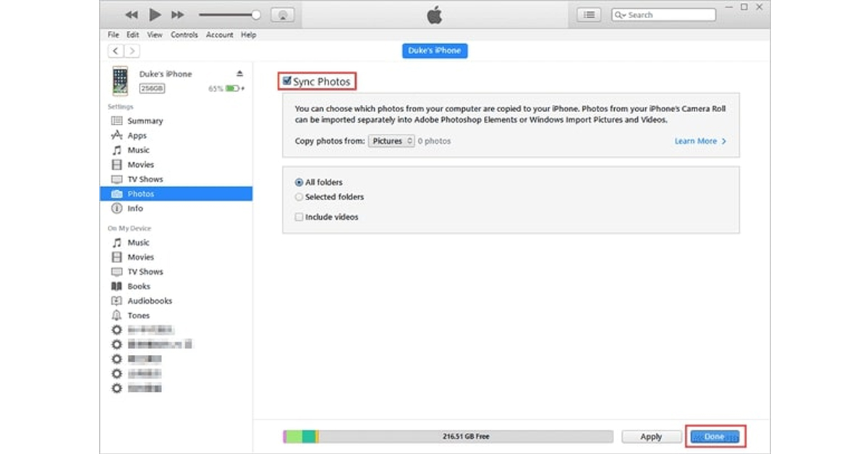Open the Account menu
The height and width of the screenshot is (454, 868).
(x=219, y=35)
